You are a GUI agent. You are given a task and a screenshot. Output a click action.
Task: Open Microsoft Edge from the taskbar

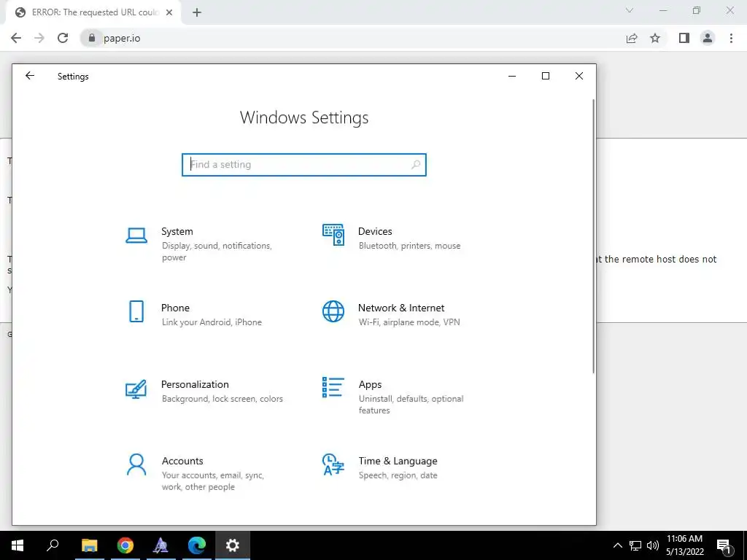pos(196,545)
